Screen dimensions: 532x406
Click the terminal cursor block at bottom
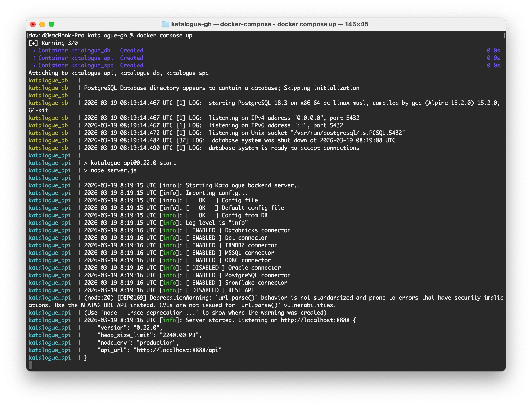(x=30, y=365)
